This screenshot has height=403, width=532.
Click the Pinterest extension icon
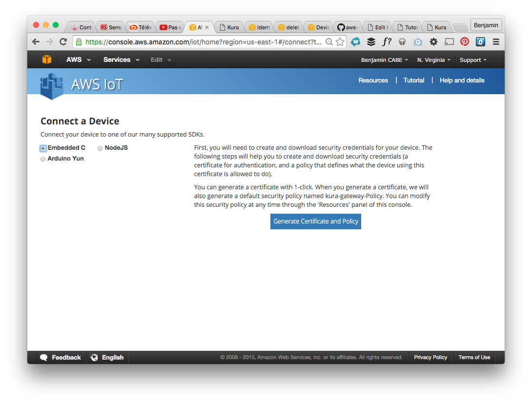465,42
